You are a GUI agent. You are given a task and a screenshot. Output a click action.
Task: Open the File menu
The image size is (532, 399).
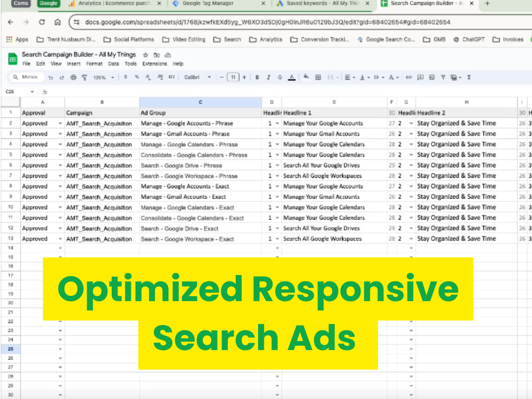click(26, 64)
